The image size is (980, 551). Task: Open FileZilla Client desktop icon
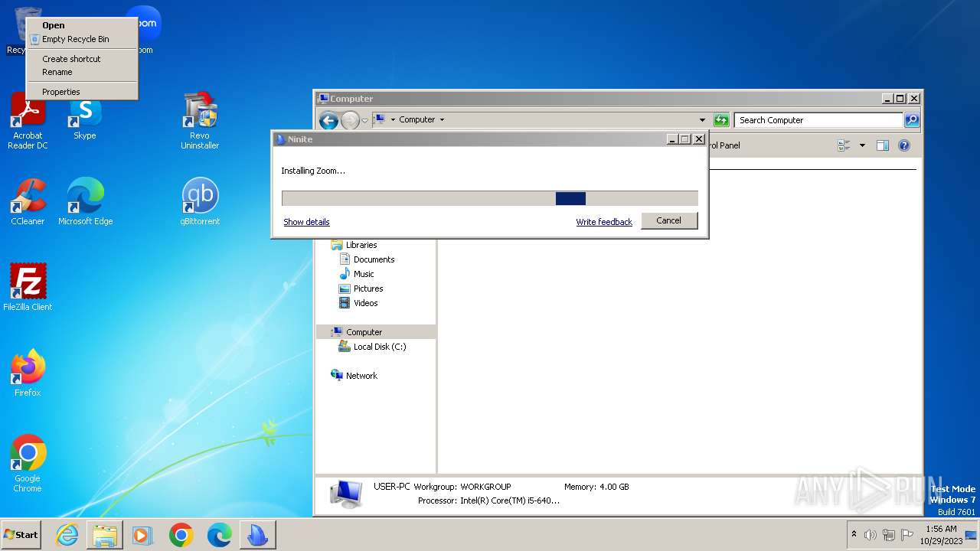pos(28,288)
